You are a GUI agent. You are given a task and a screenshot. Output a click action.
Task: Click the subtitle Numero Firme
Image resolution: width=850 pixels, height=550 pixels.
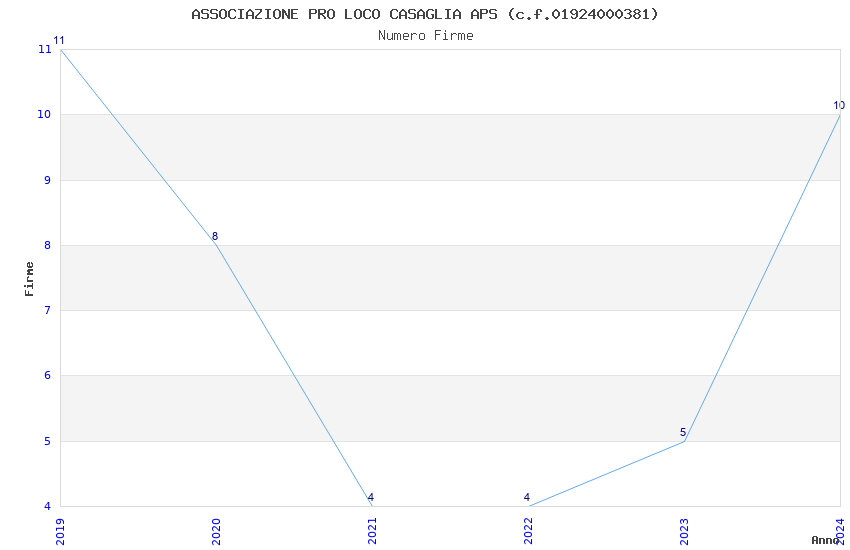click(x=426, y=36)
